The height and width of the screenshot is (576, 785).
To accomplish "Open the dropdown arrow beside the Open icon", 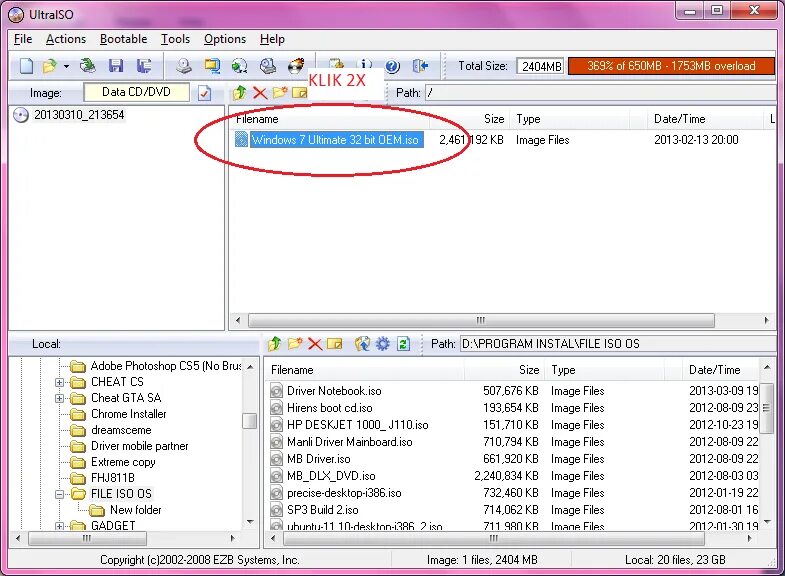I will point(66,66).
